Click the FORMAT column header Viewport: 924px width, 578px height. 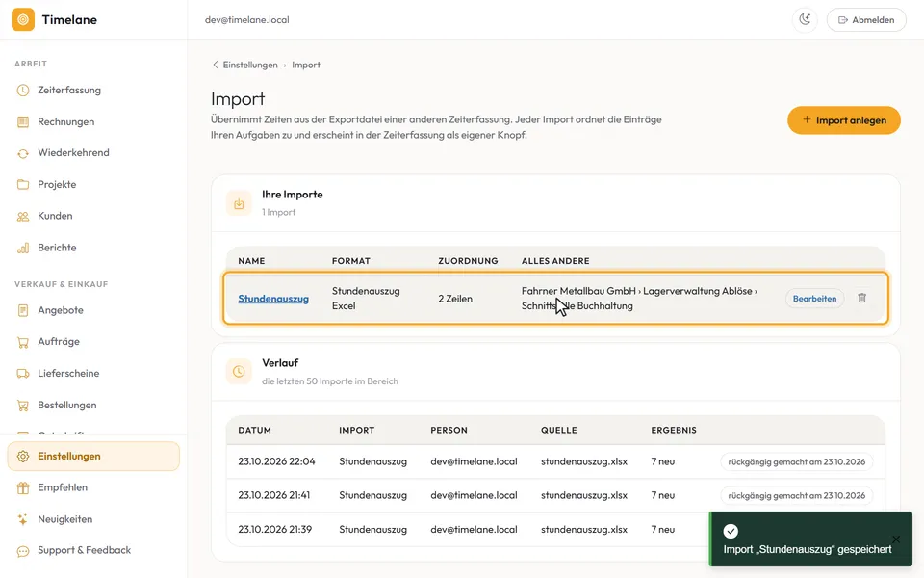tap(351, 261)
